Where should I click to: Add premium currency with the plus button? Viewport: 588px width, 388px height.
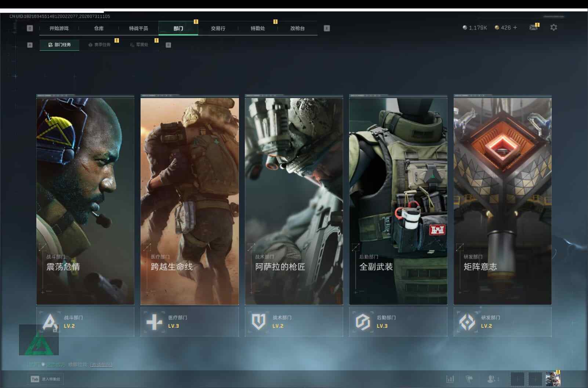point(515,28)
